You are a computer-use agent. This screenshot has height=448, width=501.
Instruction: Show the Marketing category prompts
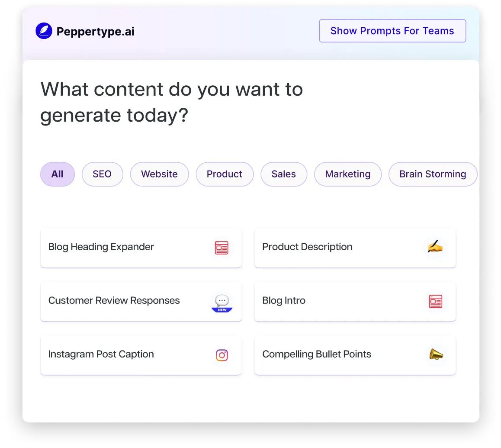coord(347,174)
